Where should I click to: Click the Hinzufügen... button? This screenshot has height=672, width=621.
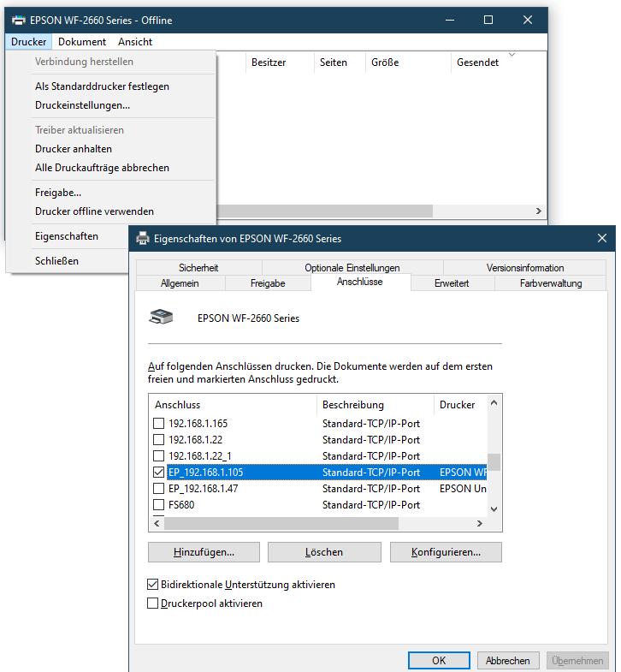pyautogui.click(x=204, y=552)
